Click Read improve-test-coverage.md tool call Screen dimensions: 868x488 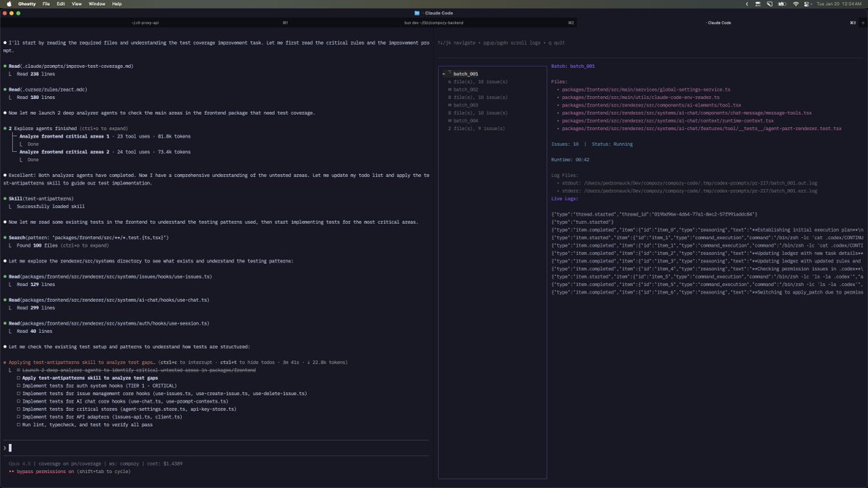(70, 66)
